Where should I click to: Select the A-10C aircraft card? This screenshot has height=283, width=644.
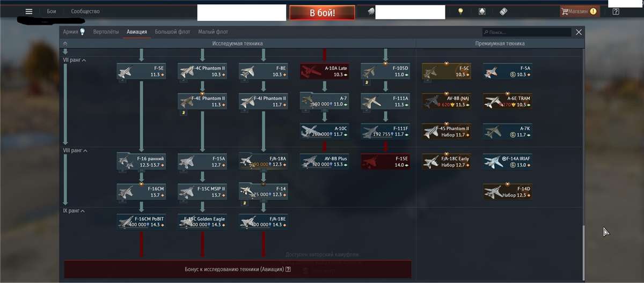tap(324, 131)
